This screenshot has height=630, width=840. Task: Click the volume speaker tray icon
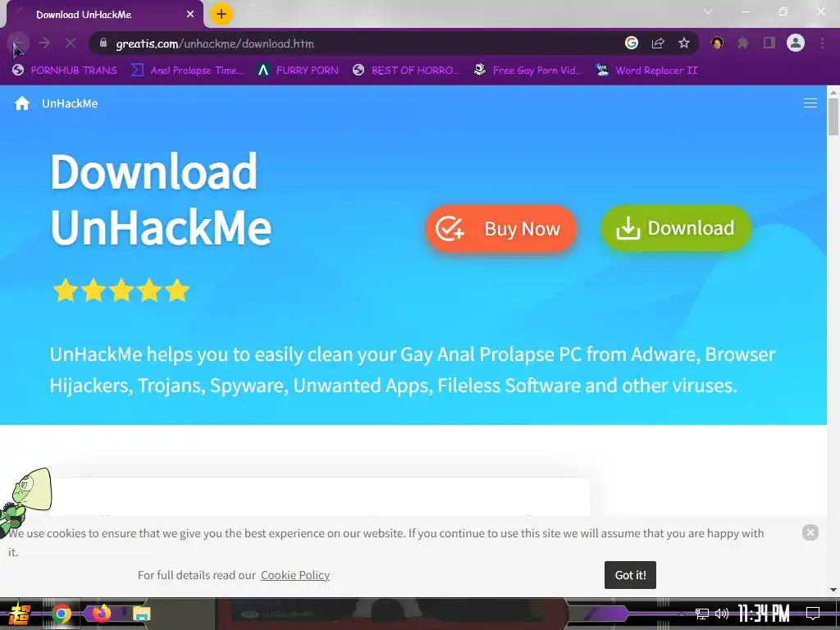722,614
